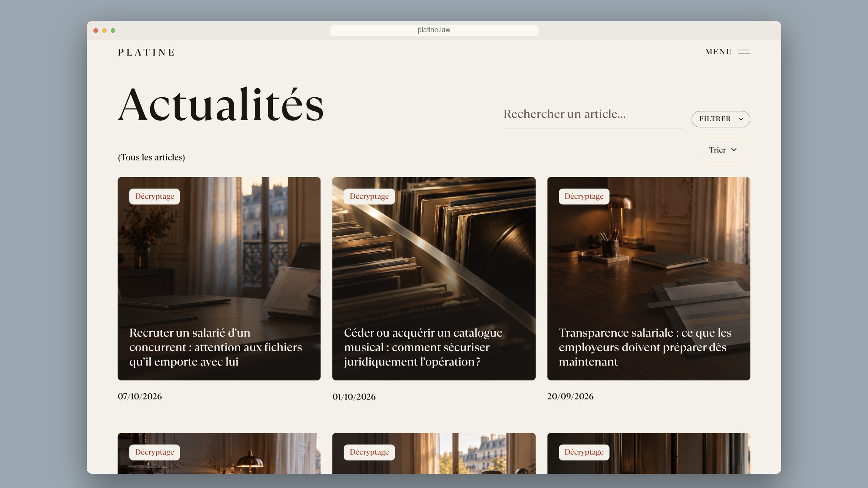This screenshot has height=488, width=868.
Task: Go to the PLATINE logo homepage
Action: [x=146, y=52]
